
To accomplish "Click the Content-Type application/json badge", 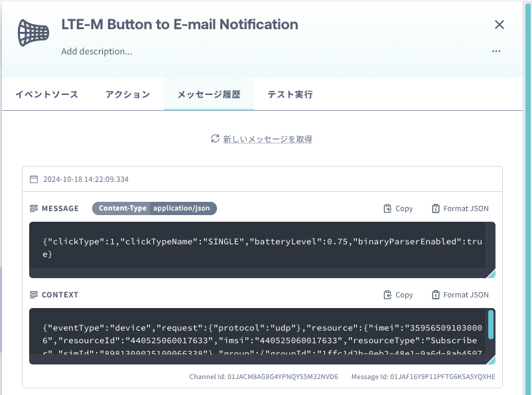I will pos(155,208).
